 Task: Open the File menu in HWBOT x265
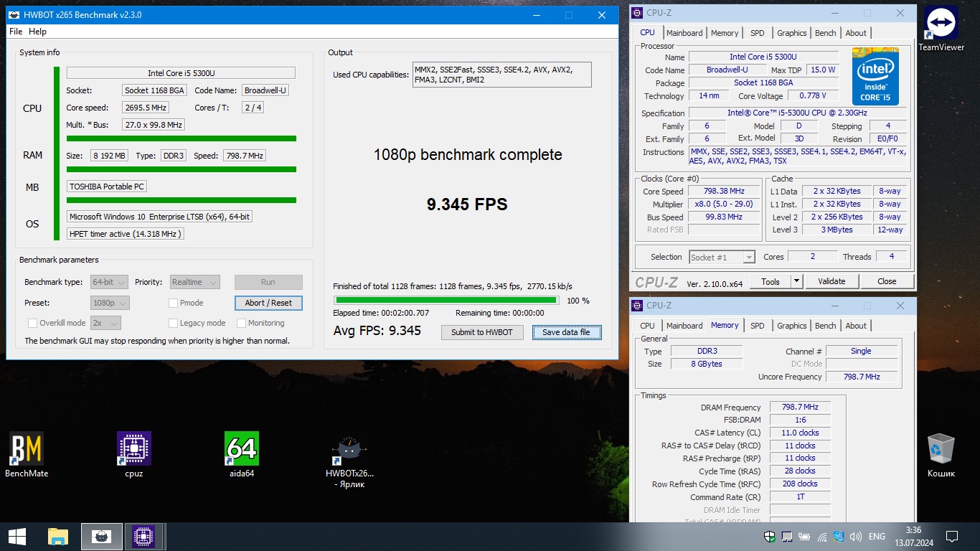[16, 32]
